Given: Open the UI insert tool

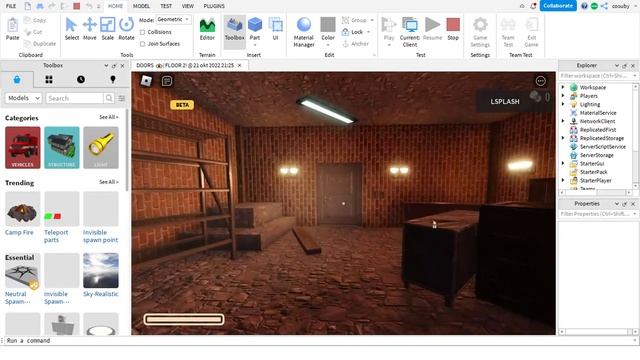Looking at the screenshot, I should pos(276,29).
